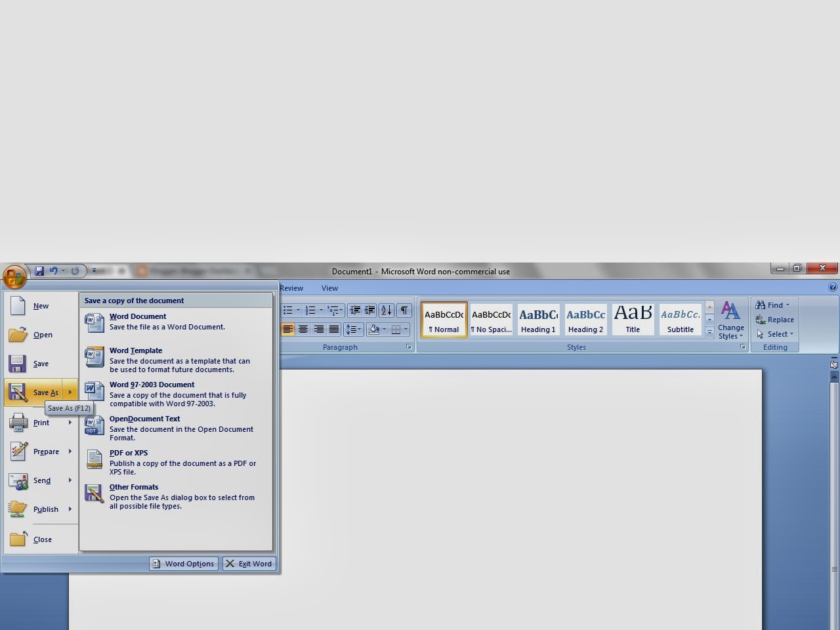The width and height of the screenshot is (840, 630).
Task: Toggle the Show/Hide paragraph marks icon
Action: (404, 310)
